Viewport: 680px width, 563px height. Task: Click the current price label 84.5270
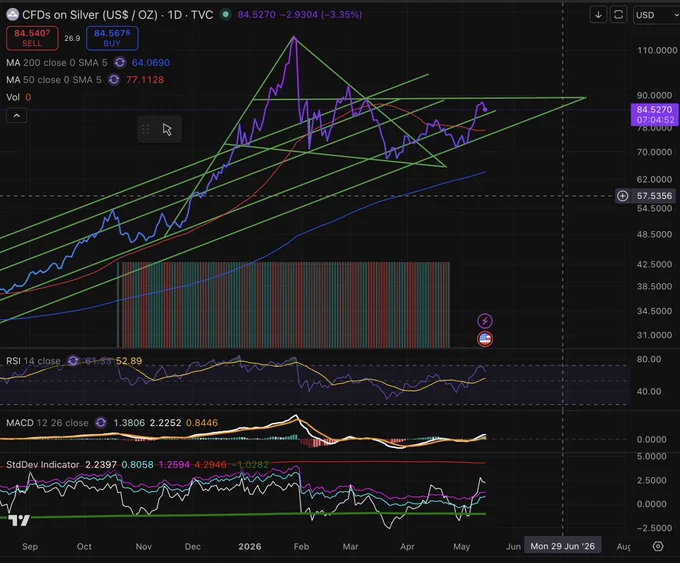654,115
